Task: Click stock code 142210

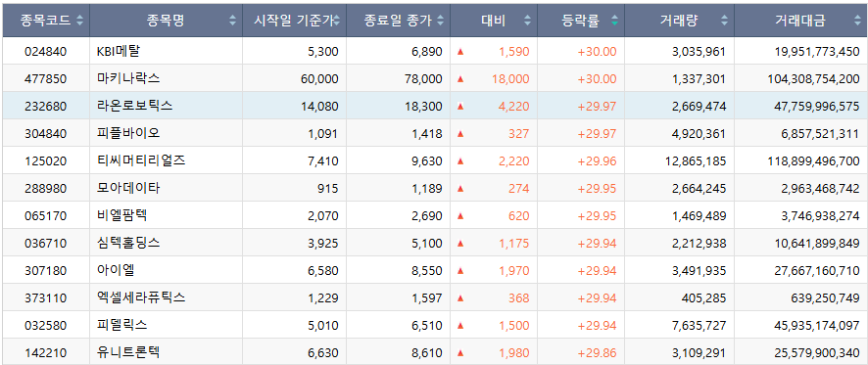Action: [46, 353]
